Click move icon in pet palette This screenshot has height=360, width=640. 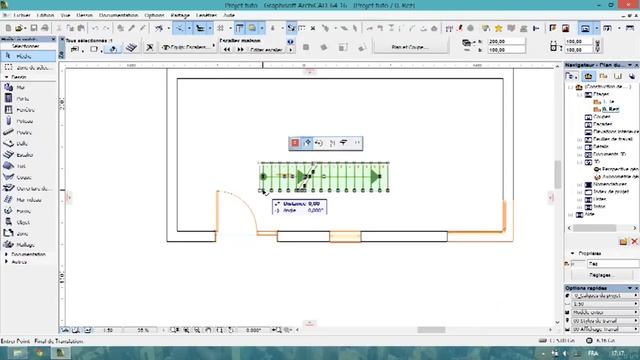tap(307, 142)
